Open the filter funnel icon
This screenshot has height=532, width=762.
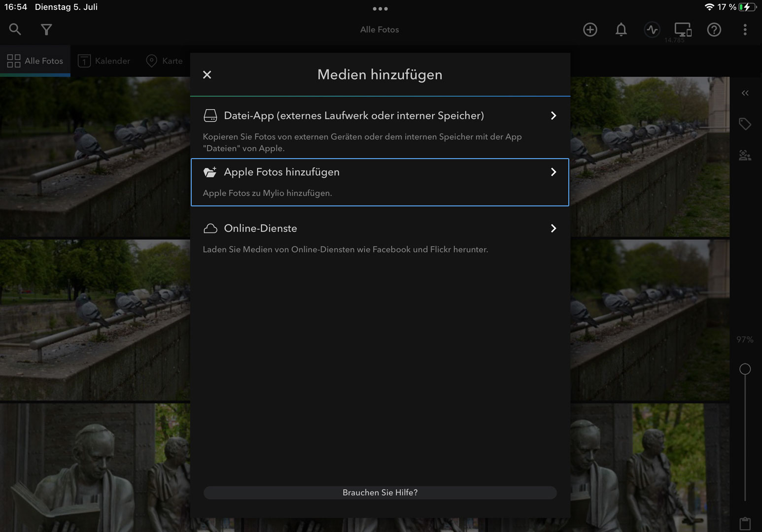pyautogui.click(x=46, y=30)
